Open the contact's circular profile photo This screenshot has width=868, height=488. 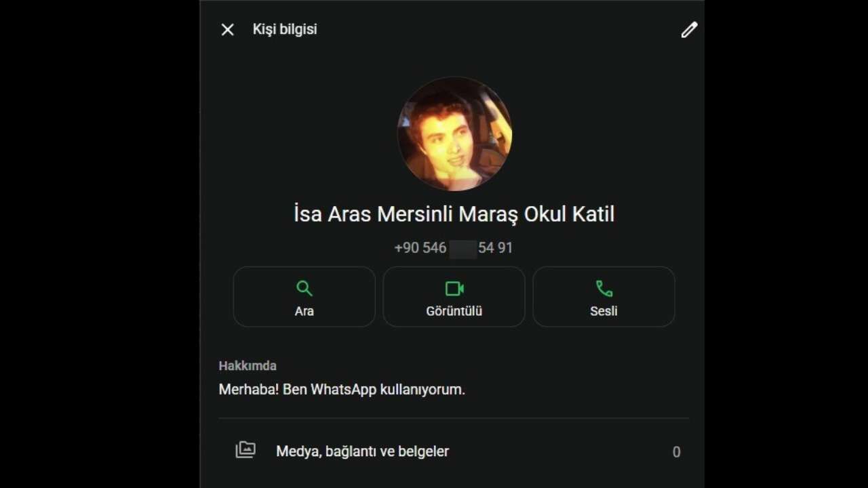pos(454,134)
